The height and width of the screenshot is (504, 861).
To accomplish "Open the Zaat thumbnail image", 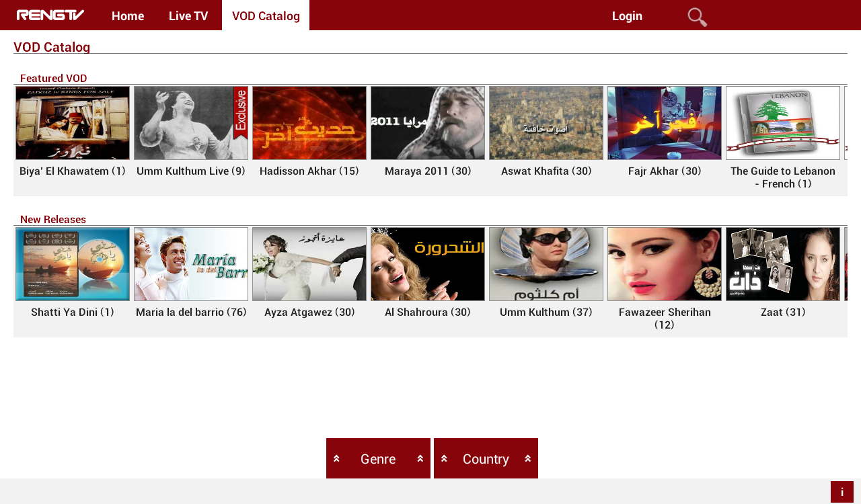I will pyautogui.click(x=783, y=264).
